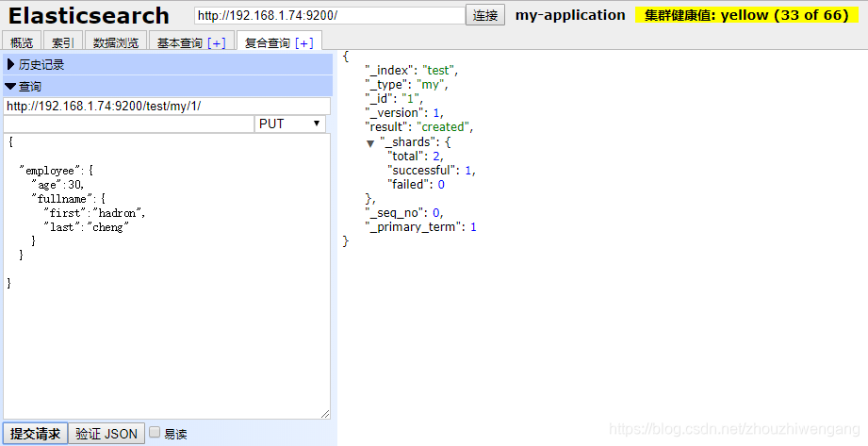Image resolution: width=868 pixels, height=446 pixels.
Task: Switch to the 基本查询 tab
Action: (180, 42)
